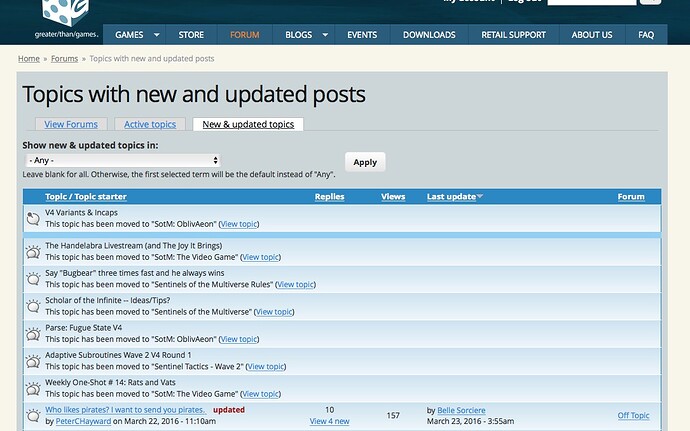690x431 pixels.
Task: Open View topic link for V4 Variants & Incaps
Action: pos(239,224)
